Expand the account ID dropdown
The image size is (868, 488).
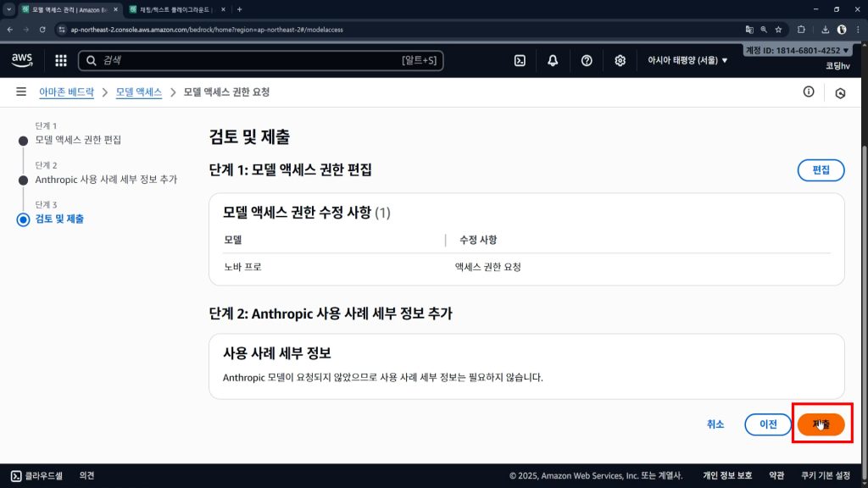[797, 50]
